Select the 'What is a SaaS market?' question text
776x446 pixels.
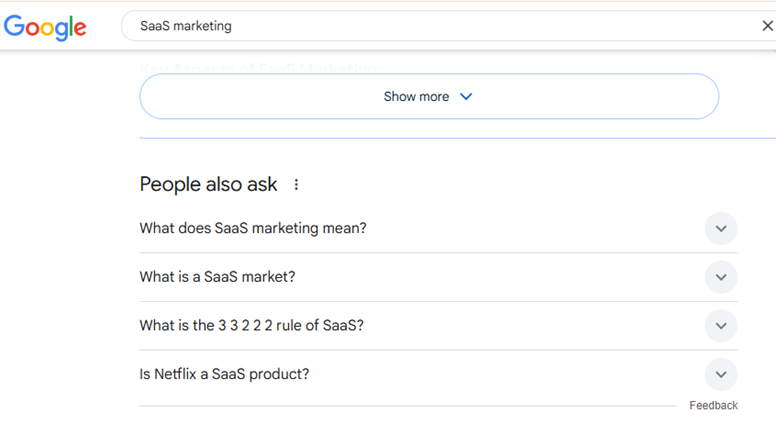pos(217,277)
